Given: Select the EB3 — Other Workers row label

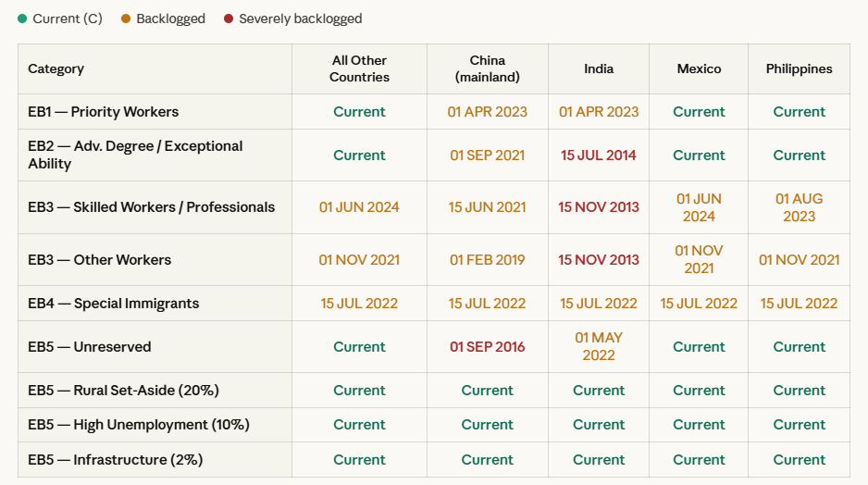Looking at the screenshot, I should point(100,260).
